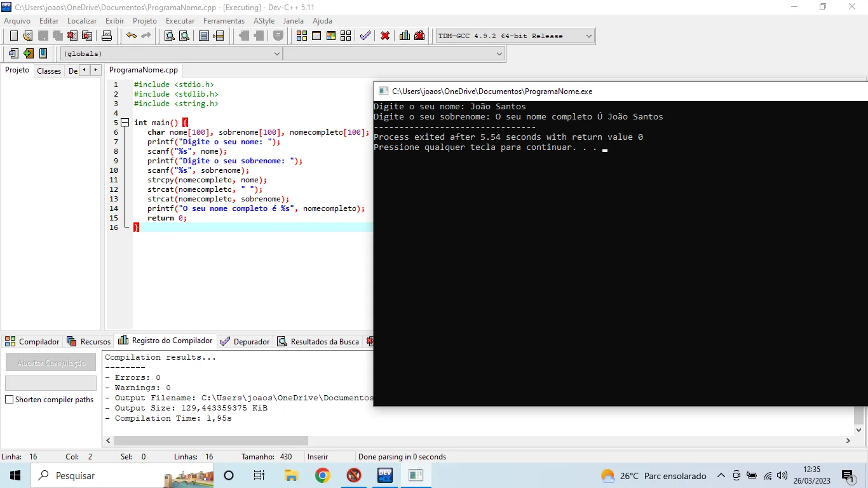Click the Undo arrow icon
Viewport: 868px width, 488px height.
pyautogui.click(x=131, y=36)
